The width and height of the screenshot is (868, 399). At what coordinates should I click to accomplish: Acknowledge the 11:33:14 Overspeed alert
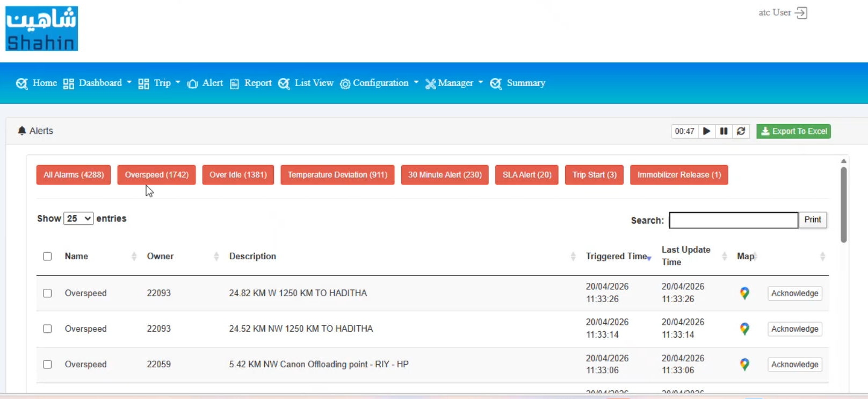tap(795, 329)
